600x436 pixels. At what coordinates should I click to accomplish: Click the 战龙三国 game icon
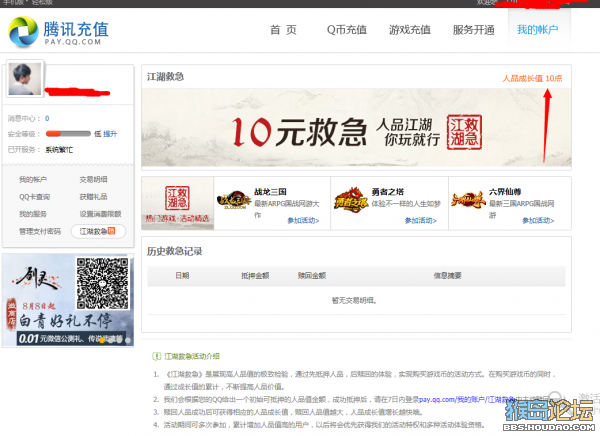point(234,200)
